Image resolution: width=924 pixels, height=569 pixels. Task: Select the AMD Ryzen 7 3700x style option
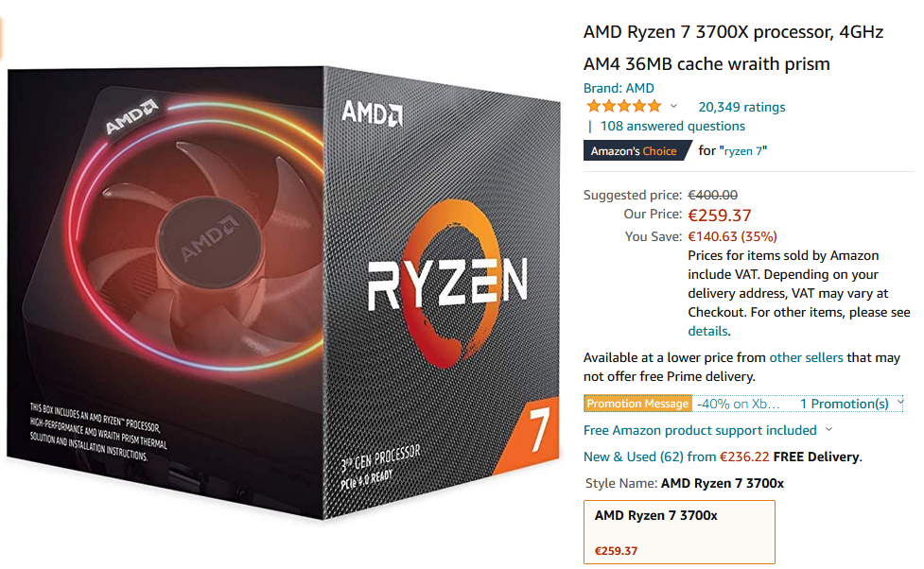[x=679, y=532]
